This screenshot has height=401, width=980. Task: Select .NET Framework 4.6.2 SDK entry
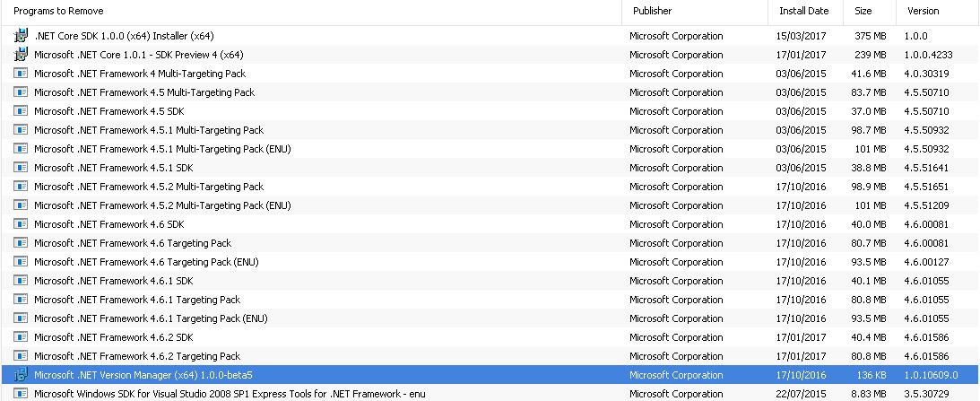coord(490,337)
